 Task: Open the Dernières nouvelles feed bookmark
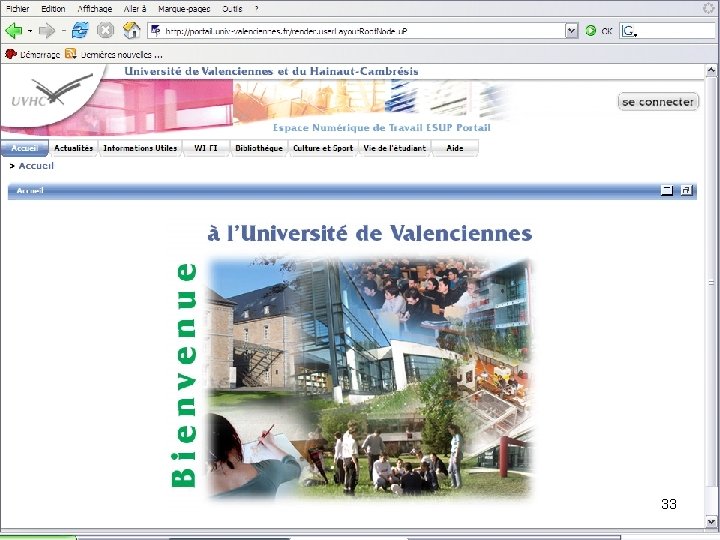(113, 55)
